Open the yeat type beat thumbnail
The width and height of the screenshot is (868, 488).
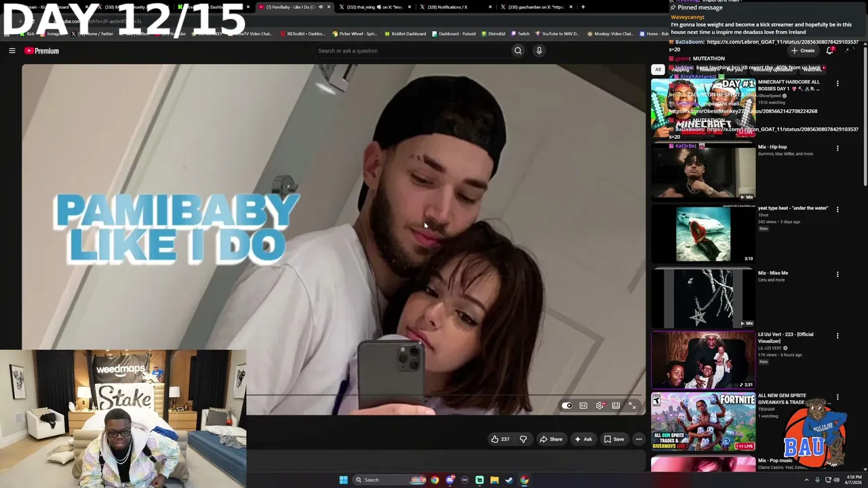703,234
